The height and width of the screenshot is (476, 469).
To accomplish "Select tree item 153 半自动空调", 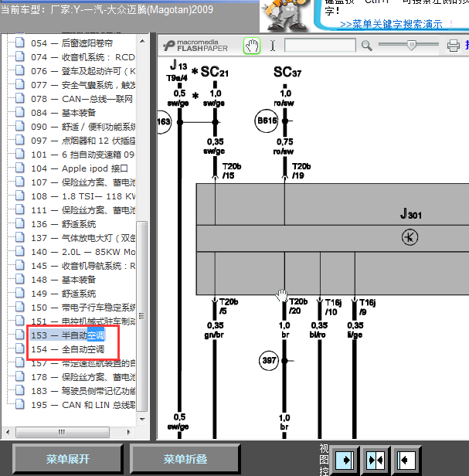I will click(67, 335).
